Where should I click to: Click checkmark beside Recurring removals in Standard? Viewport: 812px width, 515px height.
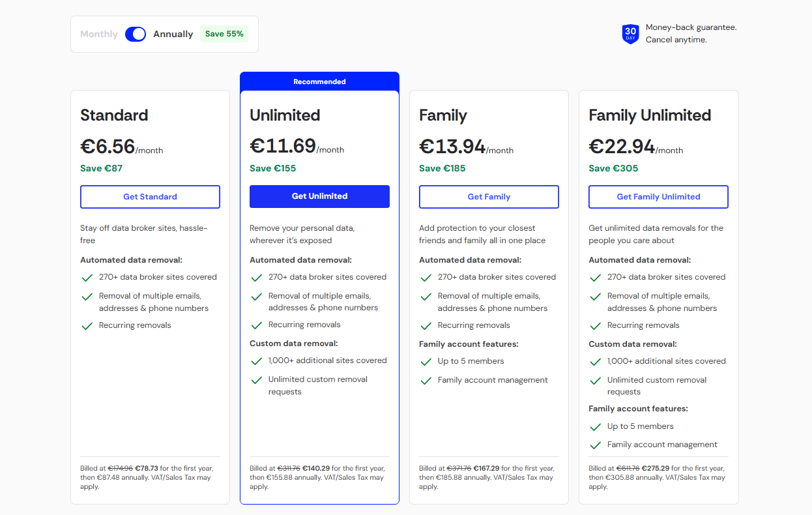[87, 326]
